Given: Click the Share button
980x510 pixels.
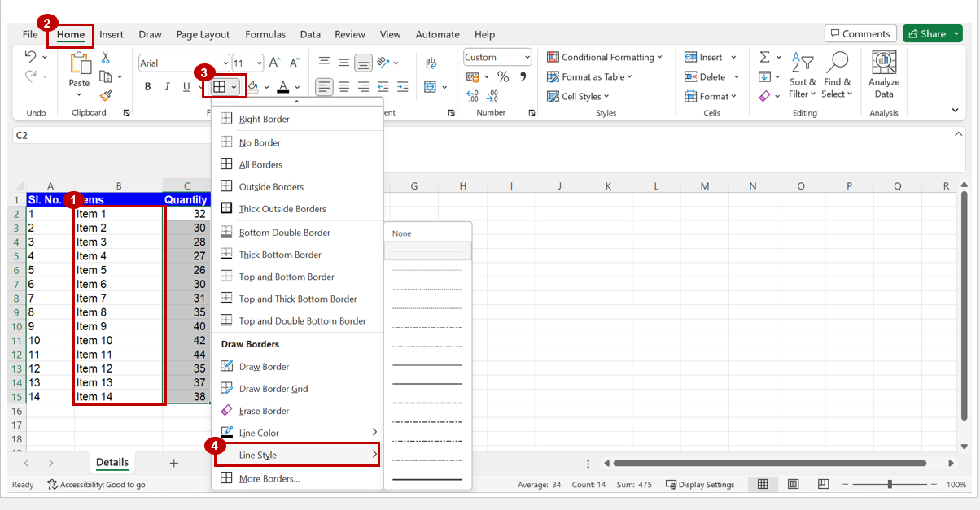Looking at the screenshot, I should click(x=932, y=33).
